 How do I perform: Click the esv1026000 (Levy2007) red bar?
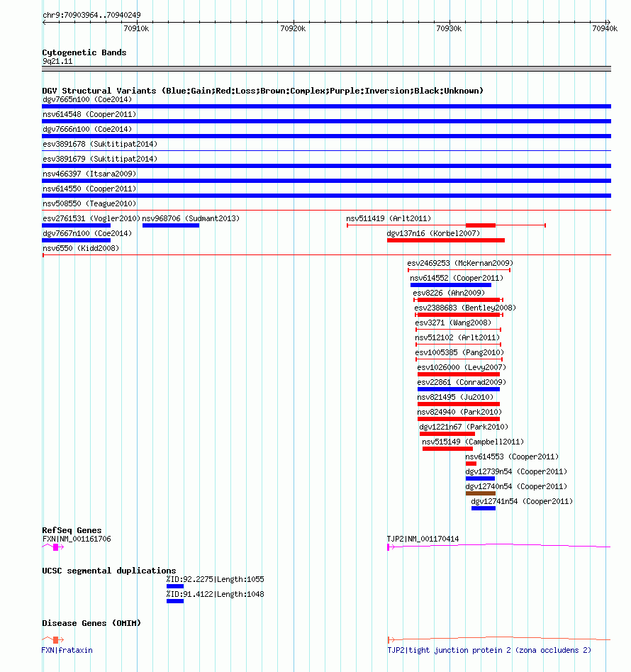pyautogui.click(x=459, y=374)
